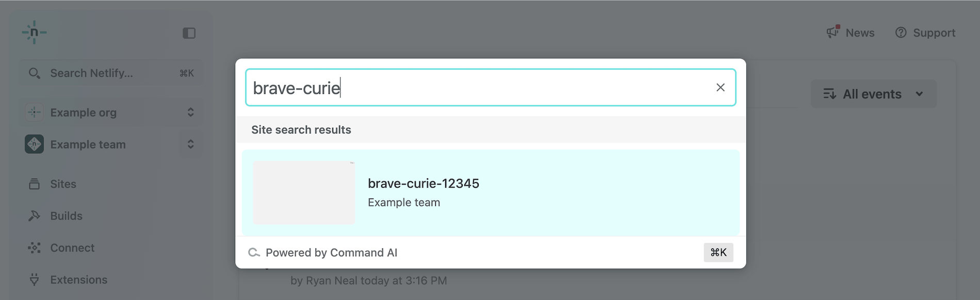980x300 pixels.
Task: Open Sites from the sidebar
Action: tap(63, 184)
